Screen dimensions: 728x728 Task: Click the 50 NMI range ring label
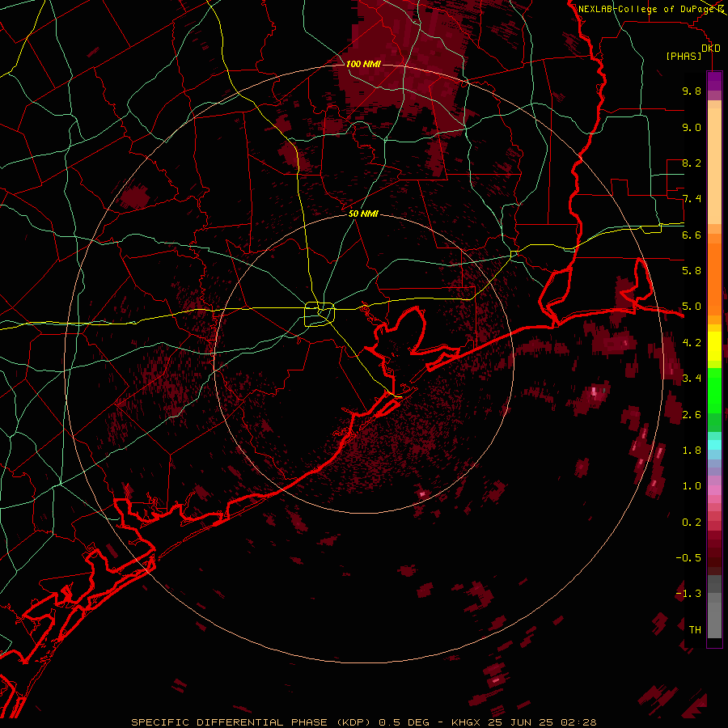pyautogui.click(x=363, y=214)
